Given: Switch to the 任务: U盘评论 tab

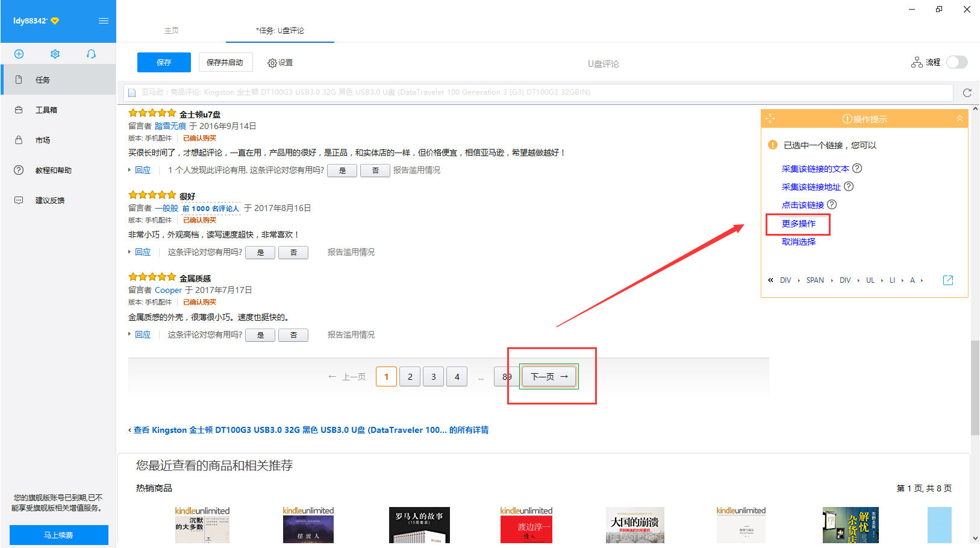Looking at the screenshot, I should [280, 30].
